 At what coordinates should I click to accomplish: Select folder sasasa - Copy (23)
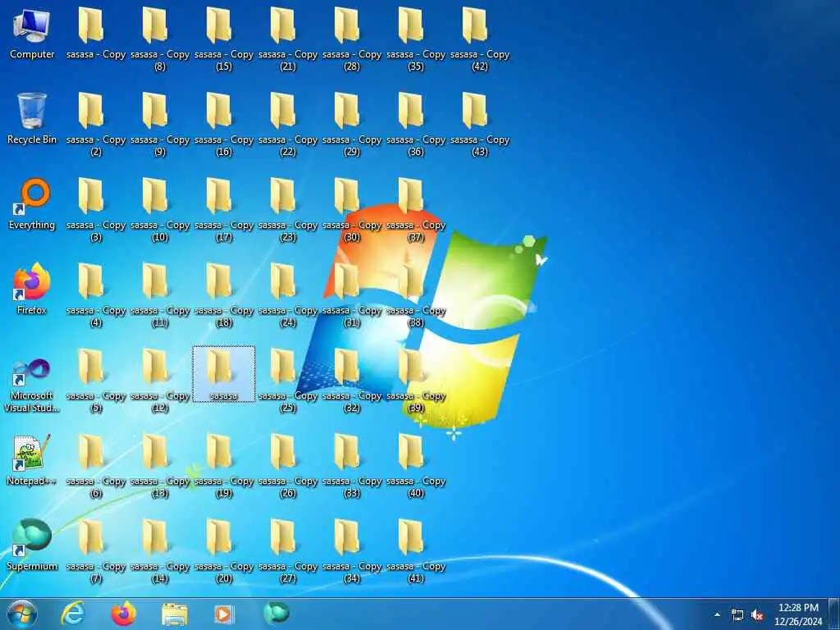tap(288, 209)
